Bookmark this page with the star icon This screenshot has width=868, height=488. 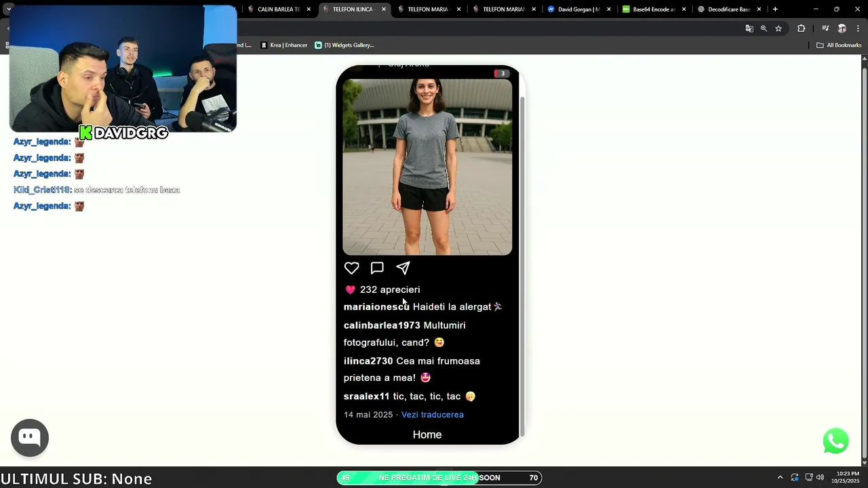[x=778, y=28]
